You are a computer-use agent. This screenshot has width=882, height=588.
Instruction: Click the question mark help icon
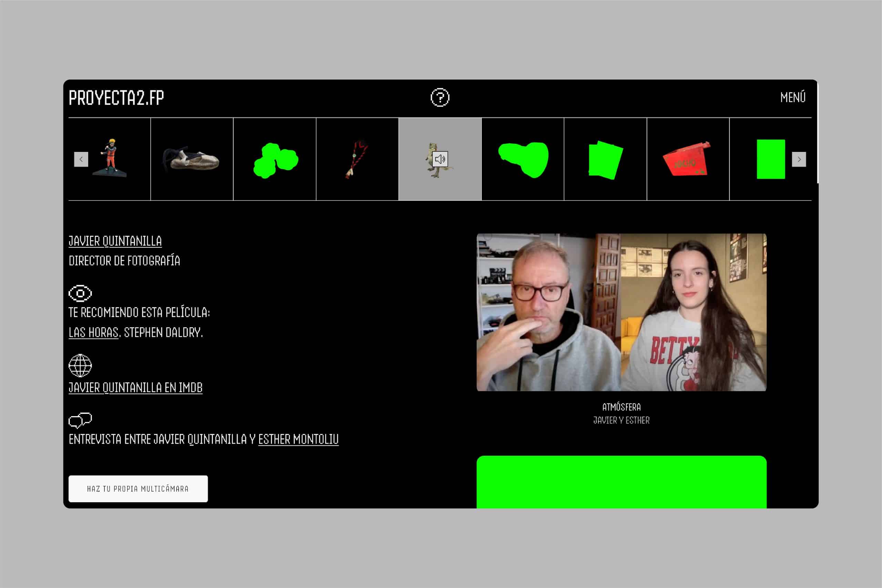(440, 97)
